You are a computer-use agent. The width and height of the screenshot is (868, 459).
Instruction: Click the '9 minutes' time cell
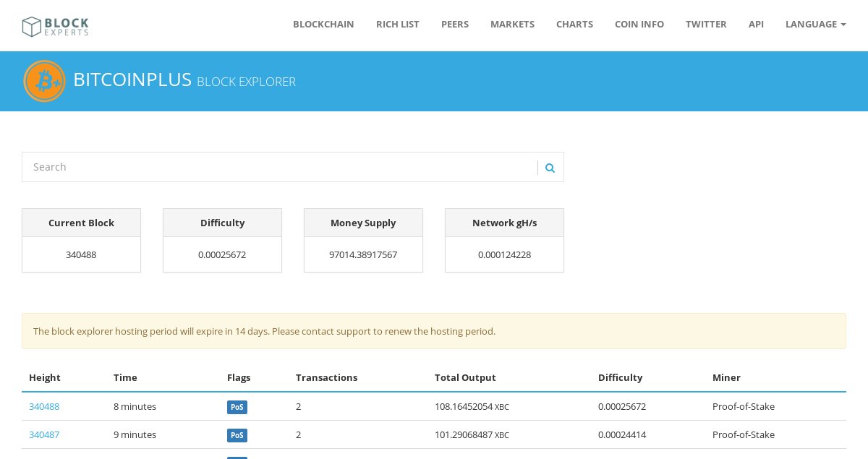coord(135,434)
